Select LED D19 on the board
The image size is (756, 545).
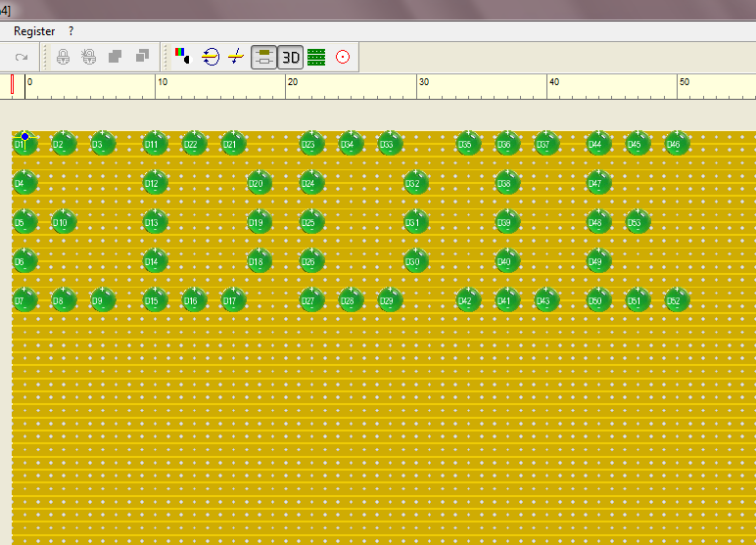[260, 221]
